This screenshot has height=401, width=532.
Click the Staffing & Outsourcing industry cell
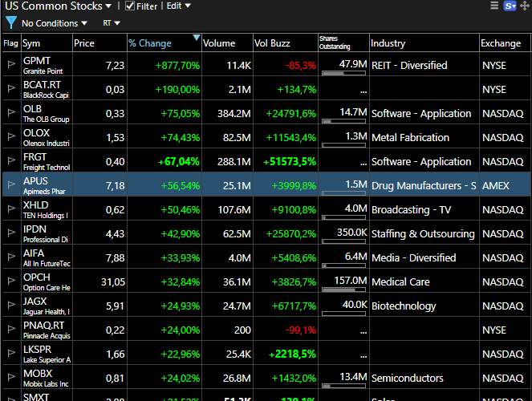click(423, 233)
